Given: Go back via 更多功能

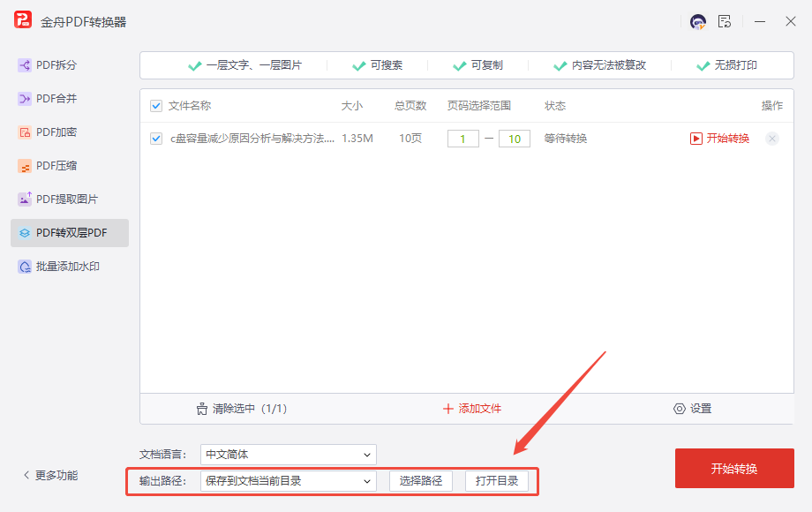Looking at the screenshot, I should point(51,475).
